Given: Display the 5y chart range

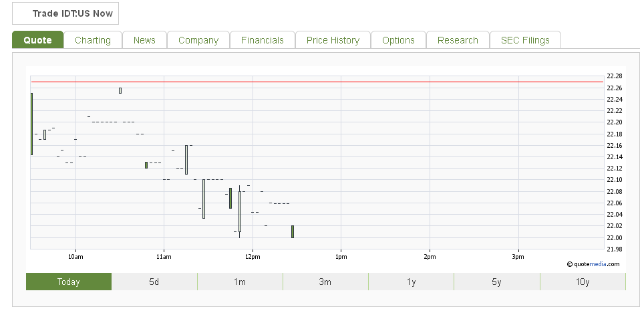Looking at the screenshot, I should tap(496, 282).
